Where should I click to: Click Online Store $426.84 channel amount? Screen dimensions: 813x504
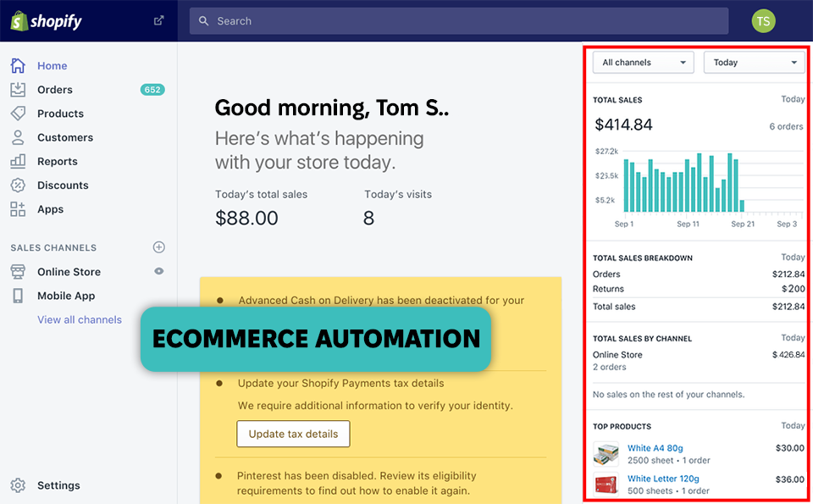788,355
